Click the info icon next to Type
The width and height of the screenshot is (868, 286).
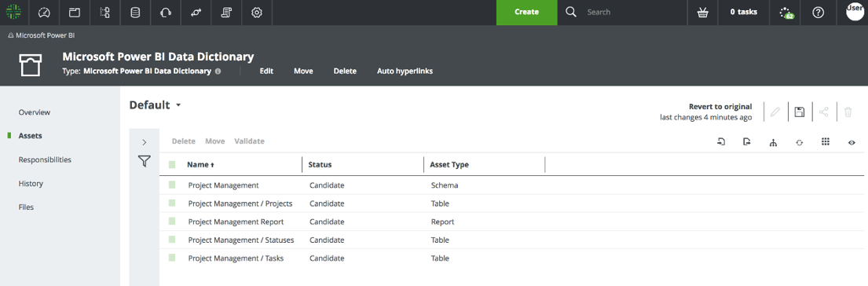(218, 71)
